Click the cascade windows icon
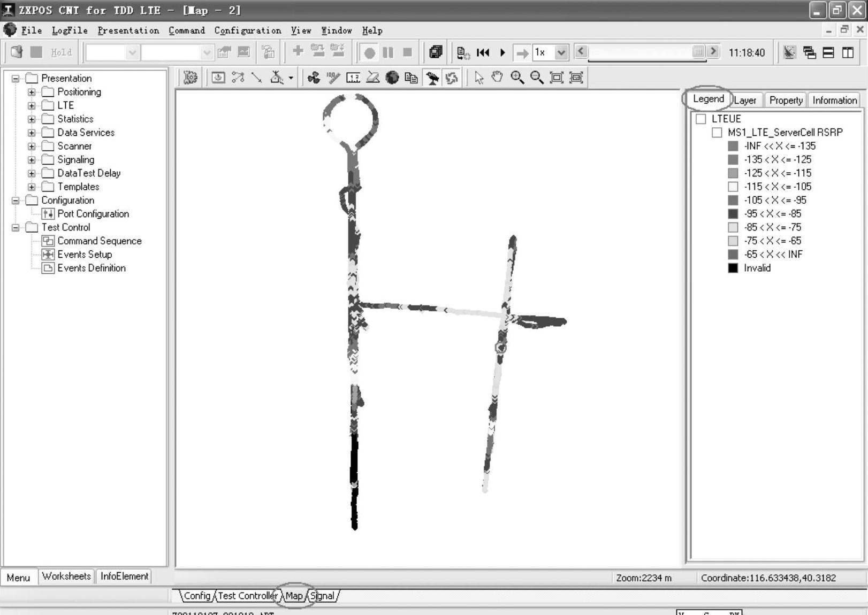 coord(809,52)
